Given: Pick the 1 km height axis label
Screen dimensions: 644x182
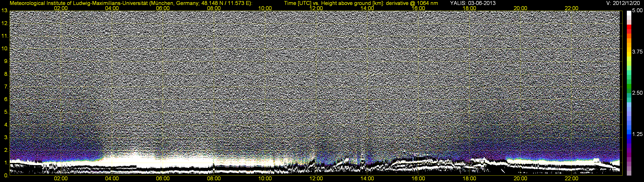Looking at the screenshot, I should 6,163.
